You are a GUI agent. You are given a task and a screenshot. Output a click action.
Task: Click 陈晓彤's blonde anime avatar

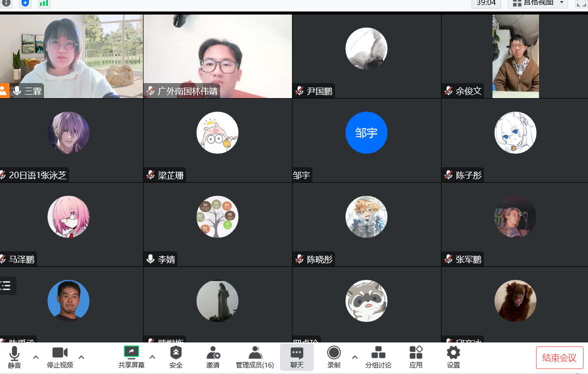[366, 217]
